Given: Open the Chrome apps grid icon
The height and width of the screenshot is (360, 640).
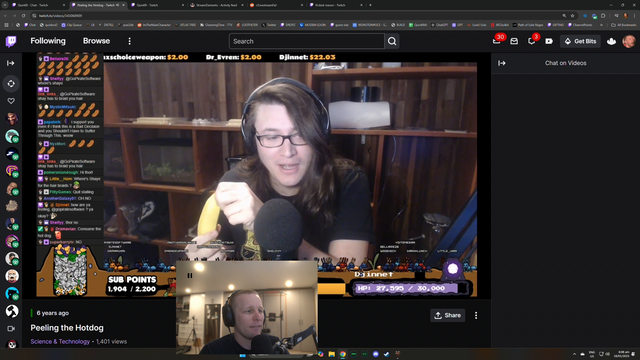Looking at the screenshot, I should [6, 25].
